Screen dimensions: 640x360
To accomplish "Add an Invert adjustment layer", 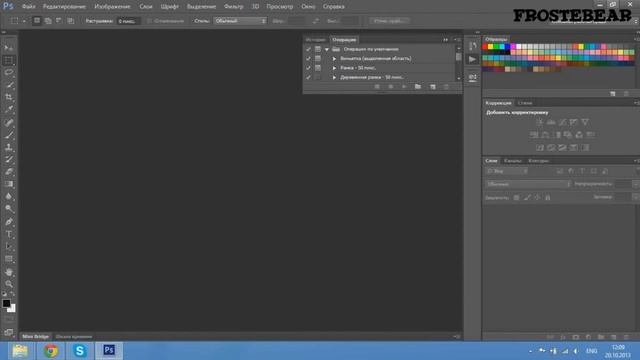I will click(x=540, y=147).
